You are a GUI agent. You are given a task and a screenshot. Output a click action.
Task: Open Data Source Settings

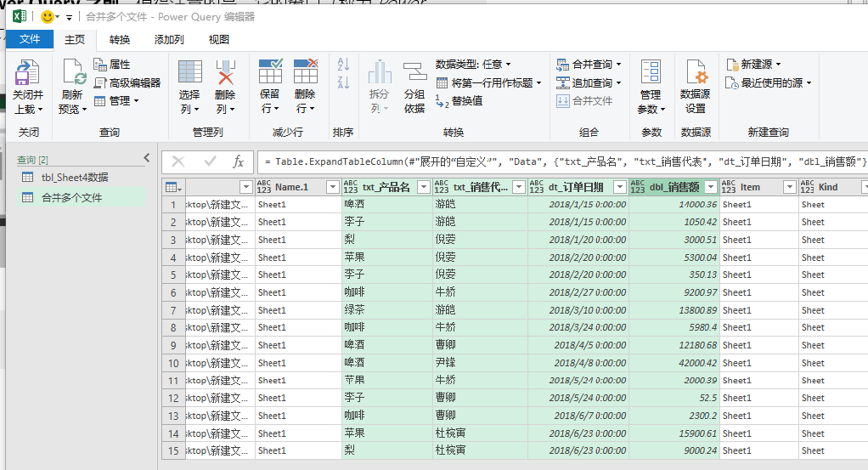point(696,74)
